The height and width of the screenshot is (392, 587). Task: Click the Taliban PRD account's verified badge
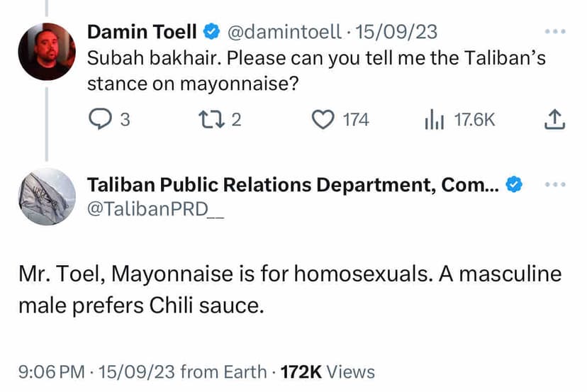click(514, 186)
